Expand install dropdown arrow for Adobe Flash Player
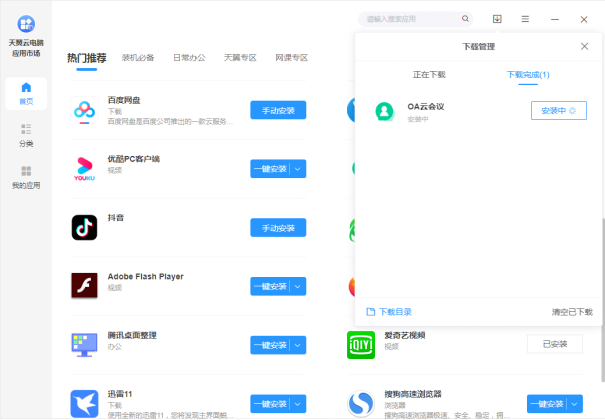The height and width of the screenshot is (420, 605). (298, 287)
